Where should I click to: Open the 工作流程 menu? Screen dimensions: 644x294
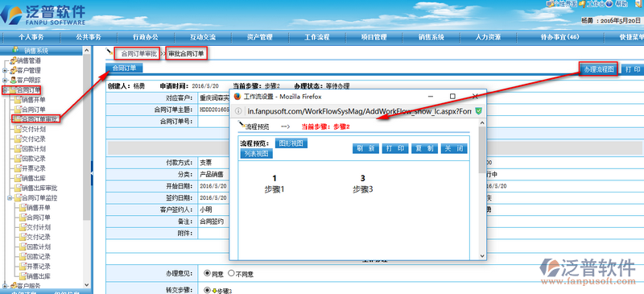pos(316,37)
